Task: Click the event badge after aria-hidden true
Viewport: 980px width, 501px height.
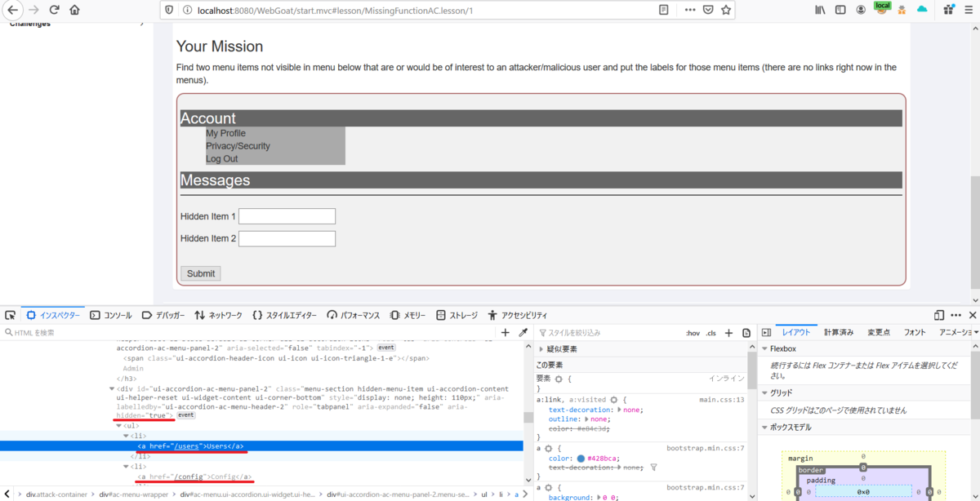Action: pyautogui.click(x=185, y=415)
